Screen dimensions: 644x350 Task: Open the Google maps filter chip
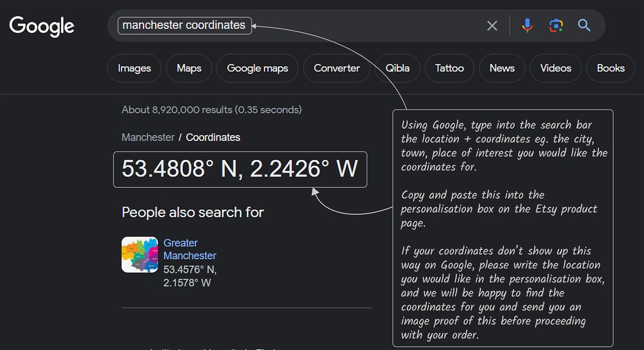point(258,68)
